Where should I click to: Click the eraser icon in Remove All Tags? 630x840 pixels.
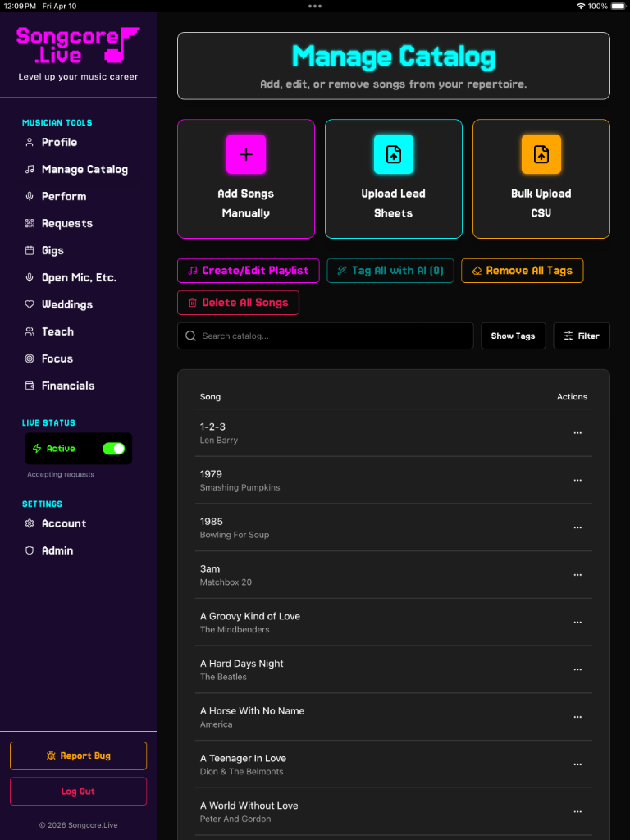point(477,271)
